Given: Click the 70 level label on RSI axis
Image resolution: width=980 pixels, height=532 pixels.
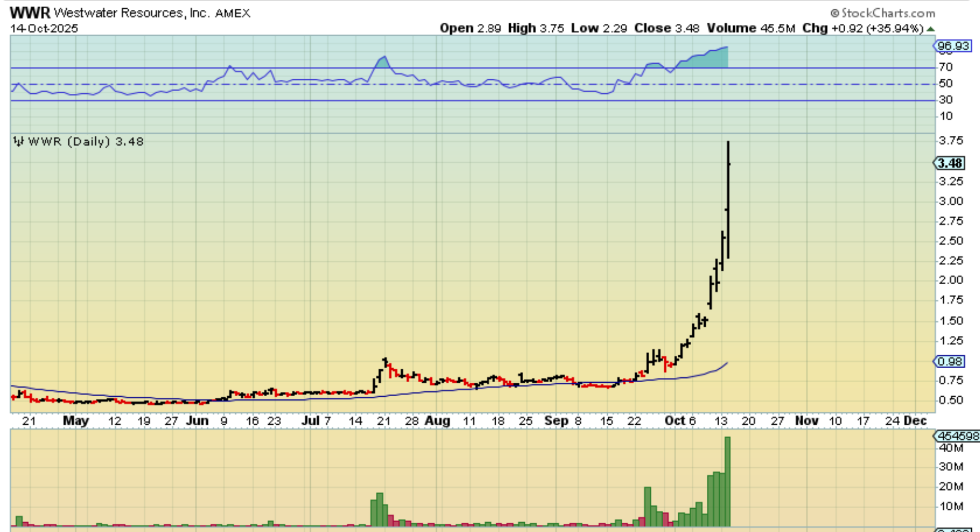Looking at the screenshot, I should [x=946, y=67].
